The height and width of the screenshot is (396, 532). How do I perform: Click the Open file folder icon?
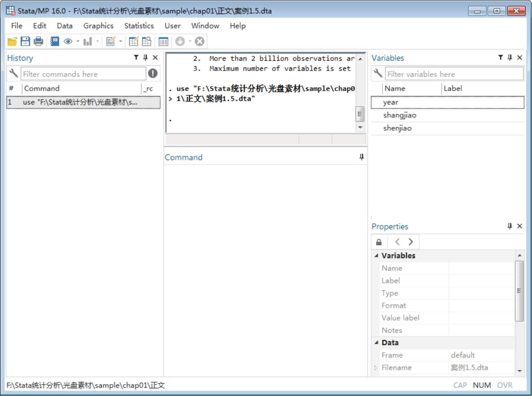click(x=12, y=41)
